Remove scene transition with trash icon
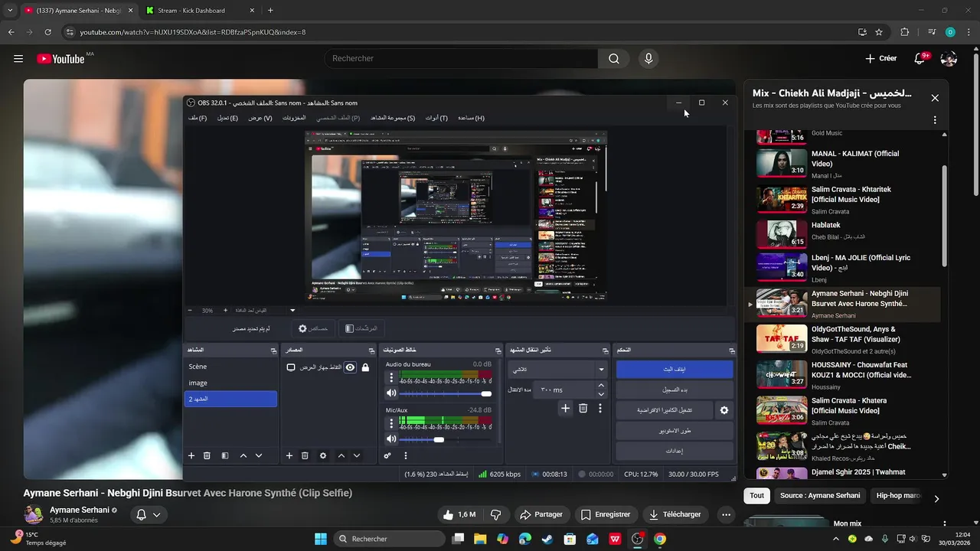 tap(583, 409)
